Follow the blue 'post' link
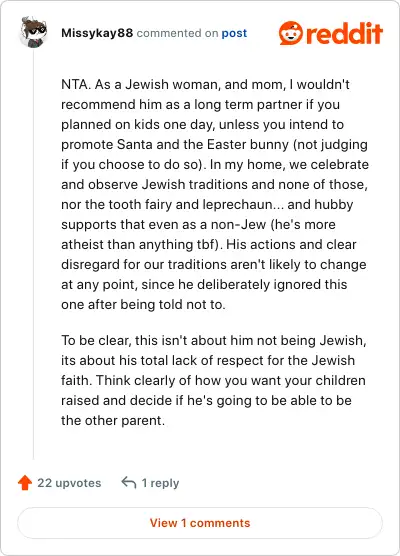 click(x=234, y=33)
